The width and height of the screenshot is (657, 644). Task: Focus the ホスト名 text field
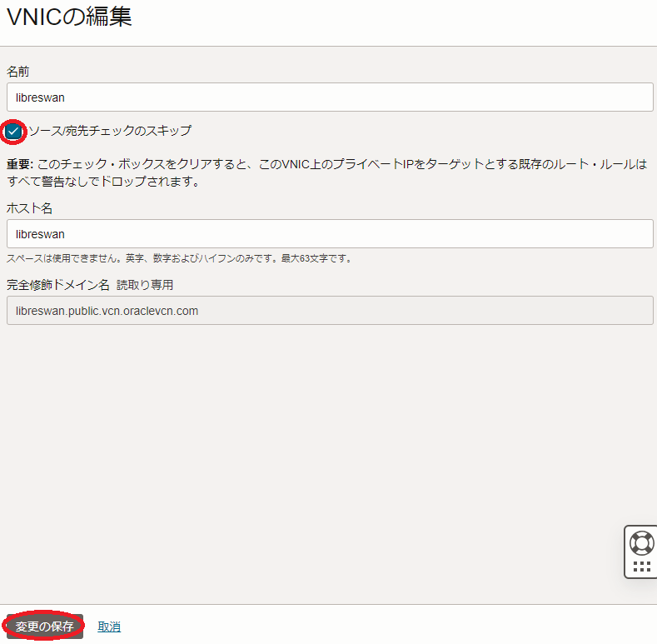click(x=329, y=234)
